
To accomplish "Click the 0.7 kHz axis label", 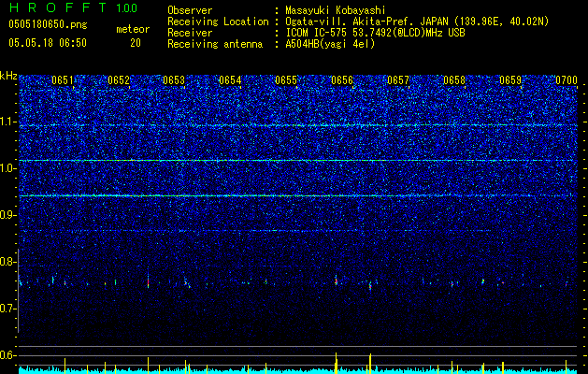I will 7,309.
